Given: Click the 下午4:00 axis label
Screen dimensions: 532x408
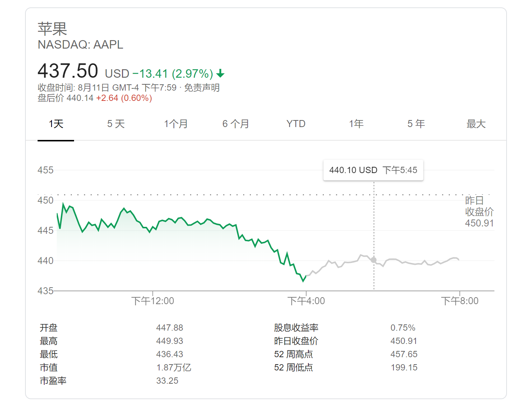Looking at the screenshot, I should pos(306,301).
